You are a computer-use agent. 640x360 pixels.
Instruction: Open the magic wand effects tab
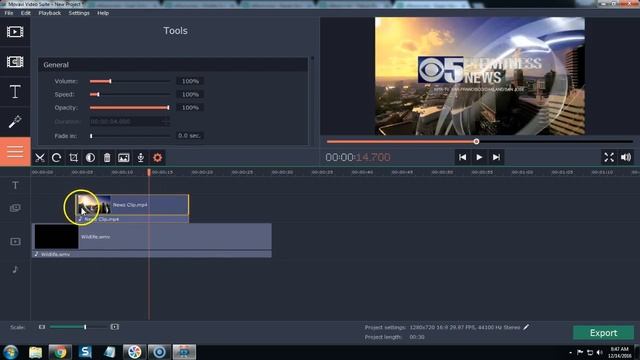15,122
